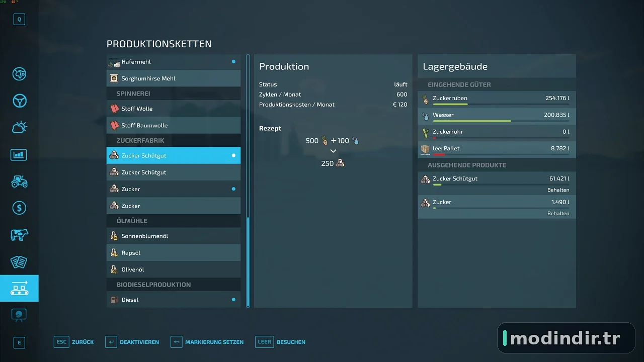Click the Zuckerrüben amount 254.176 l

[x=557, y=99]
